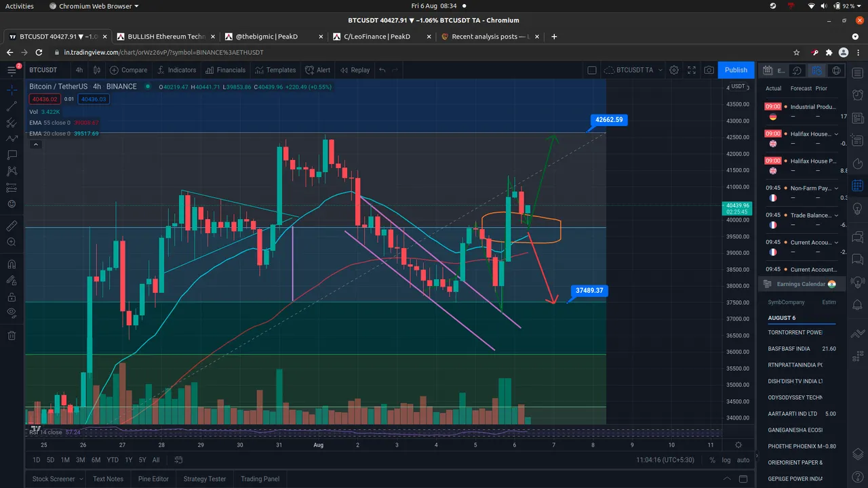This screenshot has width=868, height=488.
Task: Click the go to date icon
Action: pyautogui.click(x=178, y=460)
